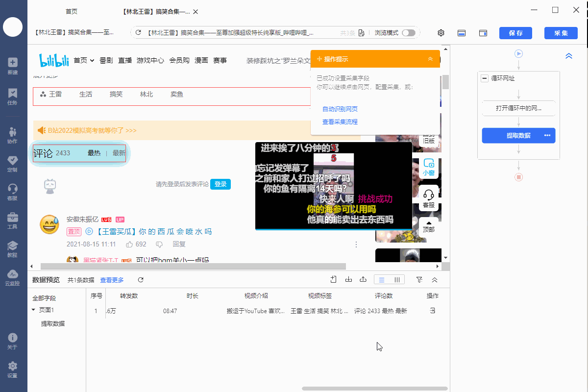The image size is (588, 392).
Task: Open the 任务 (tasks) sidebar item
Action: (x=13, y=97)
